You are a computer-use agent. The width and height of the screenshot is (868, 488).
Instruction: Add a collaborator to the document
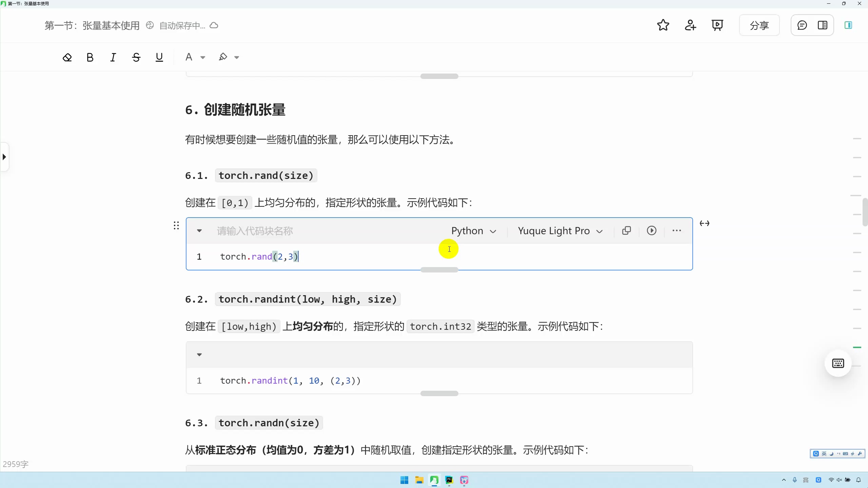click(x=690, y=25)
